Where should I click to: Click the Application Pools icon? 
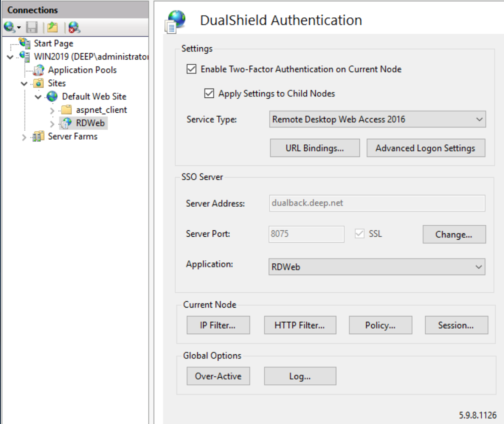[x=39, y=70]
